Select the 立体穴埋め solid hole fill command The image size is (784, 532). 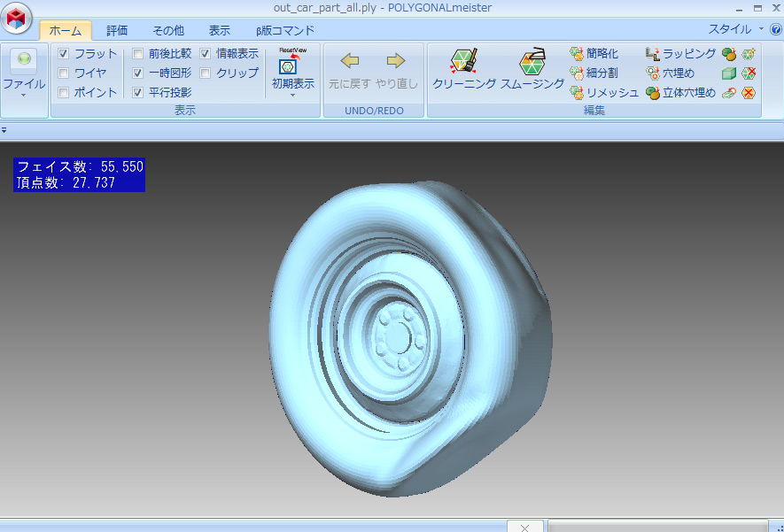tap(680, 92)
